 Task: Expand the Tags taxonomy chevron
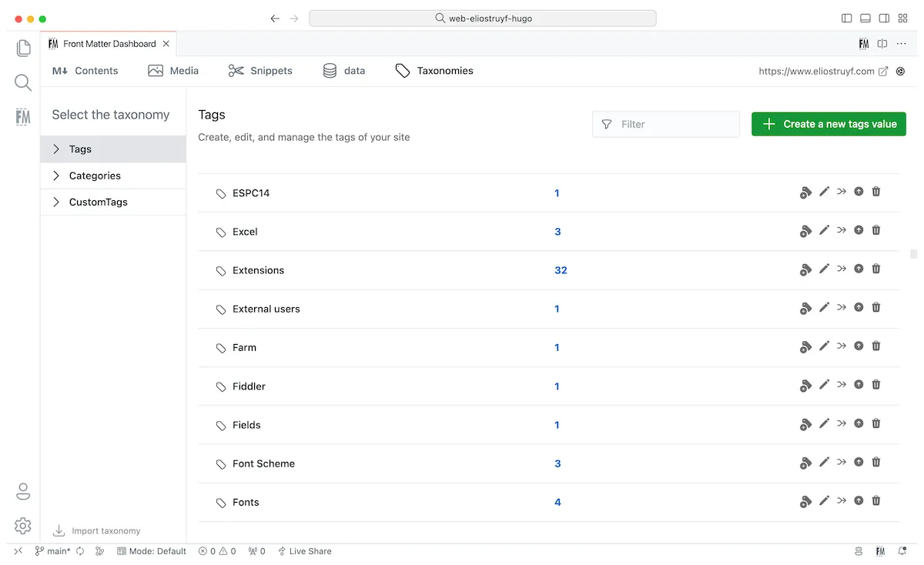[x=56, y=149]
